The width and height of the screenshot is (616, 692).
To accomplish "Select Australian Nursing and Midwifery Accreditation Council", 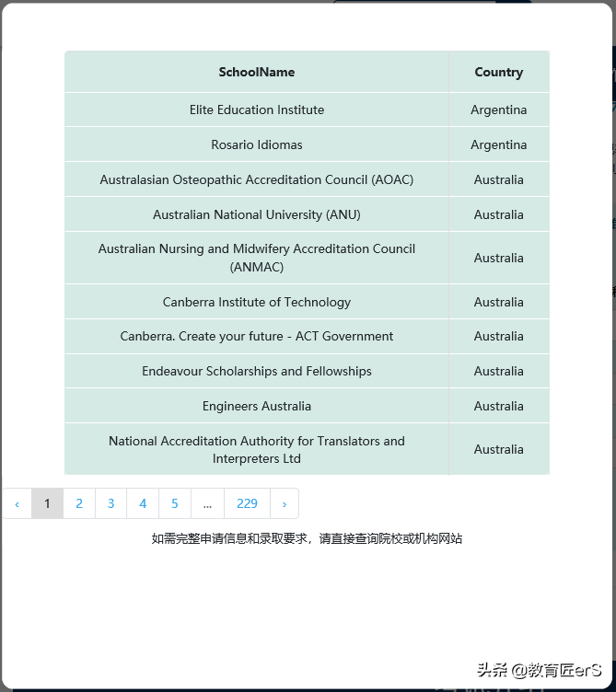I will [257, 258].
